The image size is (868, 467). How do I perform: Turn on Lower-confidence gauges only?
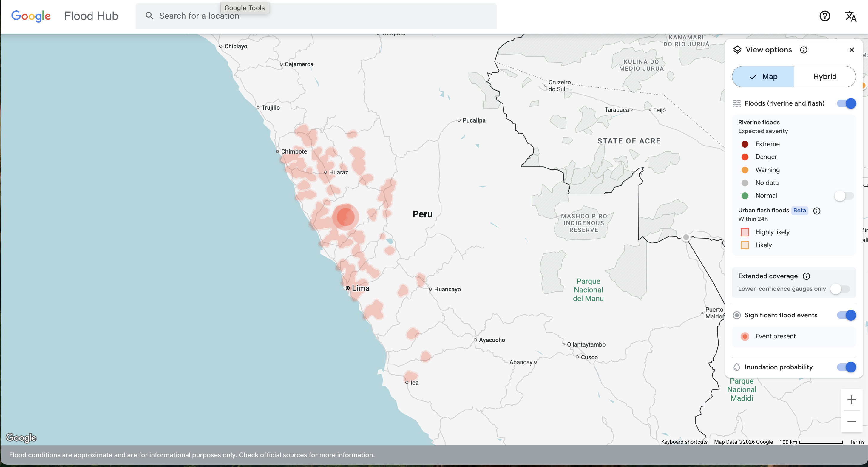coord(839,289)
